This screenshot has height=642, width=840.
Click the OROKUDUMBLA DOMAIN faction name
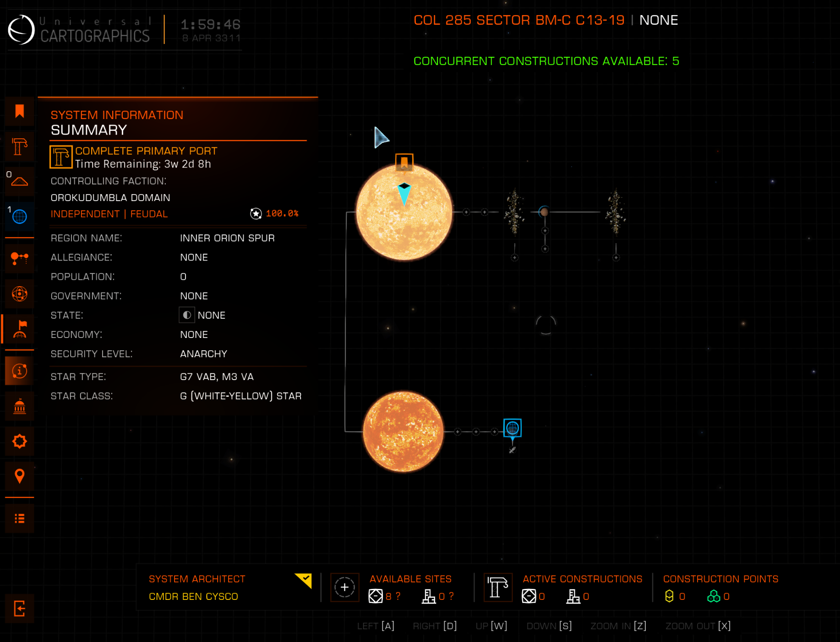[110, 198]
